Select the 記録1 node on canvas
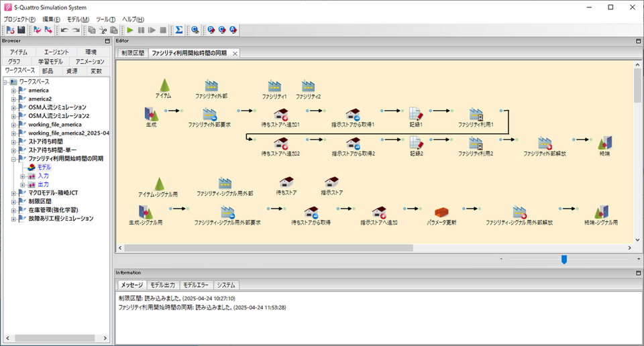This screenshot has width=644, height=346. pyautogui.click(x=416, y=114)
